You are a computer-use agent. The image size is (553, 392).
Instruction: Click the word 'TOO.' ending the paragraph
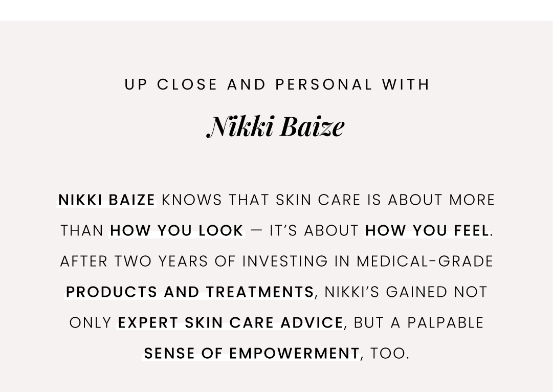point(390,354)
